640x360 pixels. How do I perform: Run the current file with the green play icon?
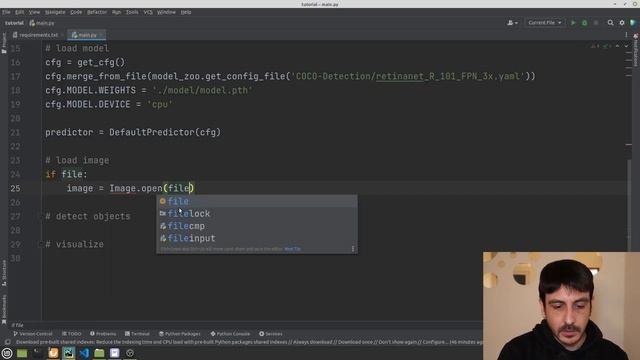pos(573,23)
